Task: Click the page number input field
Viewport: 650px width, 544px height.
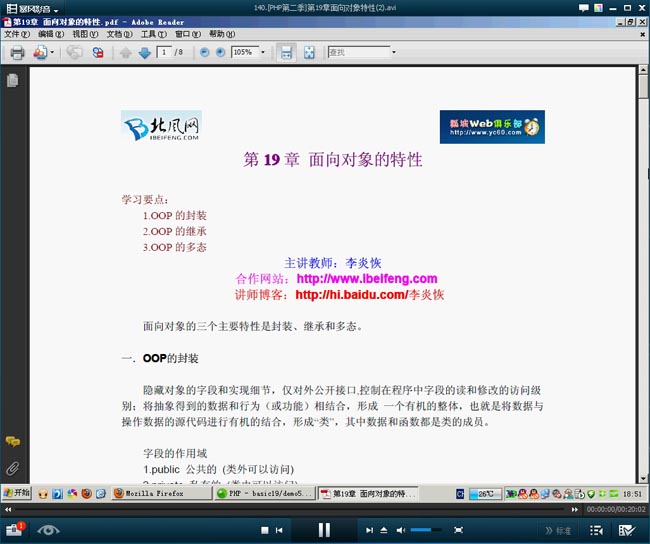Action: [164, 52]
